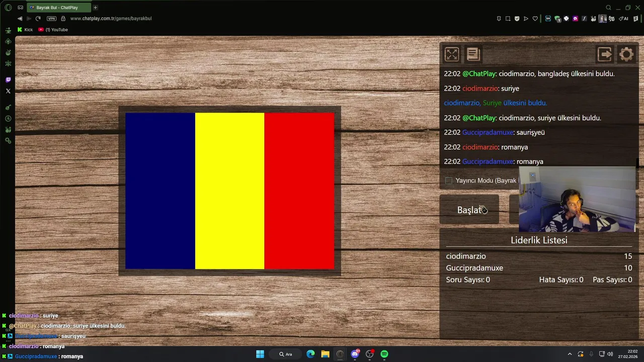
Task: Open the game log list icon
Action: (473, 54)
